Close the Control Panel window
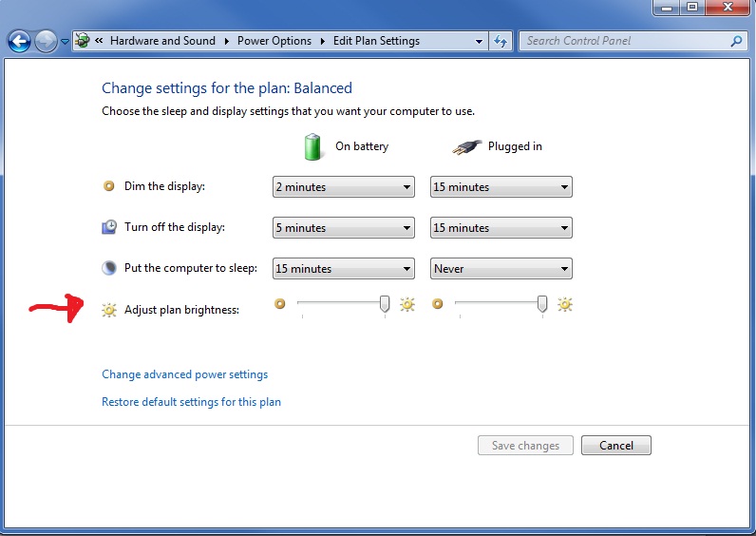This screenshot has width=756, height=536. tap(728, 8)
